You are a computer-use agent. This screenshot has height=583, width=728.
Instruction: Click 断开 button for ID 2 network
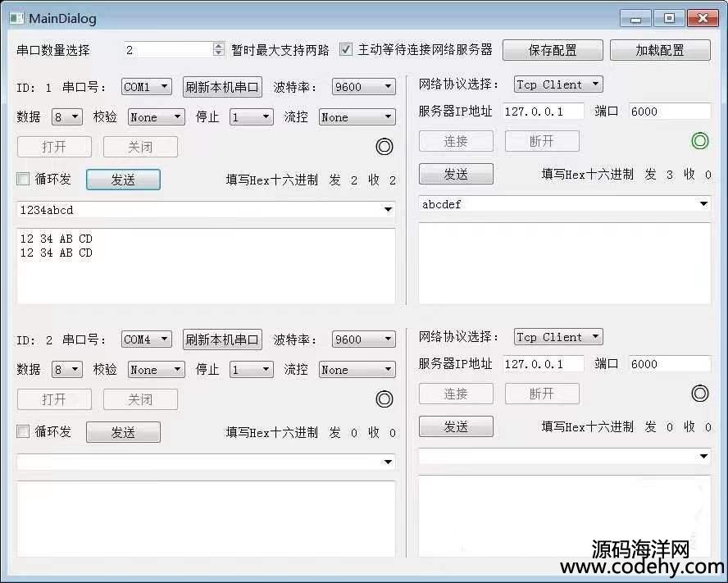pyautogui.click(x=542, y=394)
